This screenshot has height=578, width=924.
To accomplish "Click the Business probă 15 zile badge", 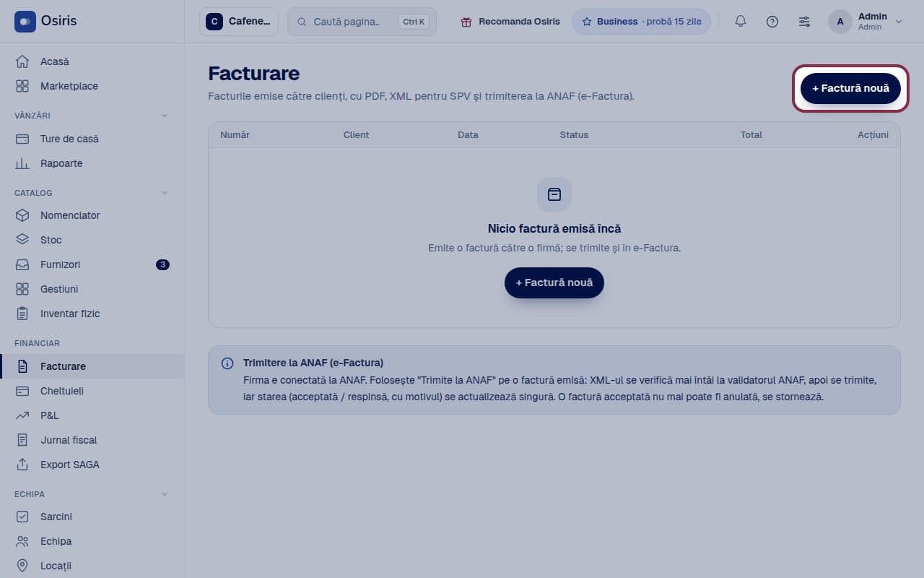I will 641,22.
